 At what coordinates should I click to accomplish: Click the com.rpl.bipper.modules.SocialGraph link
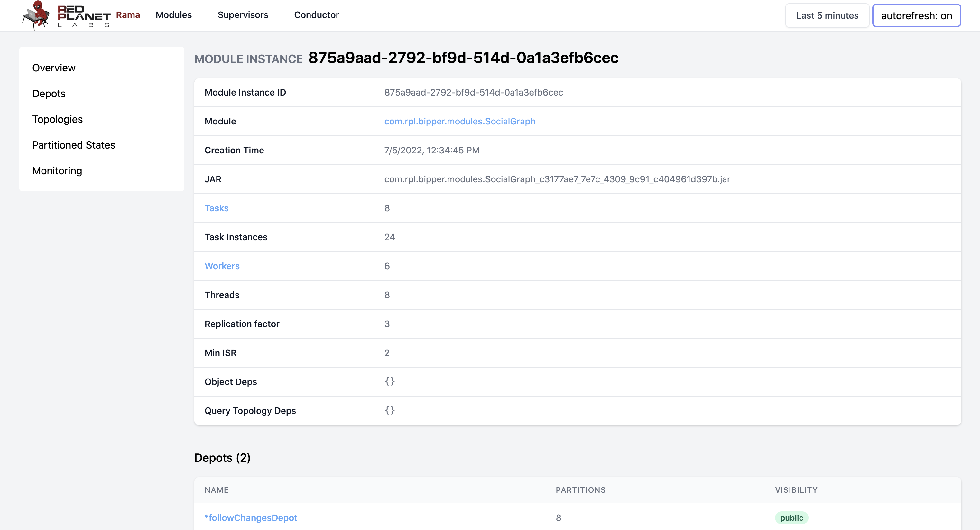point(459,121)
